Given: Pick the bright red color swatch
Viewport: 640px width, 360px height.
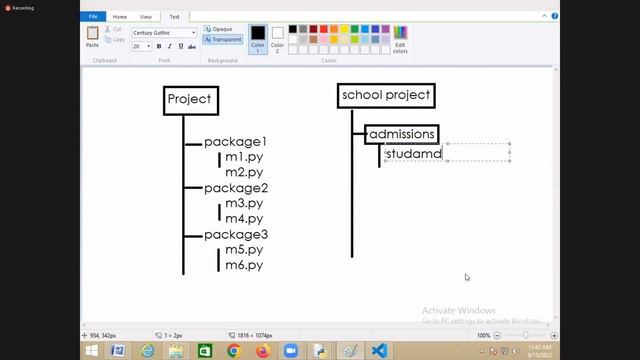Looking at the screenshot, I should pyautogui.click(x=324, y=29).
